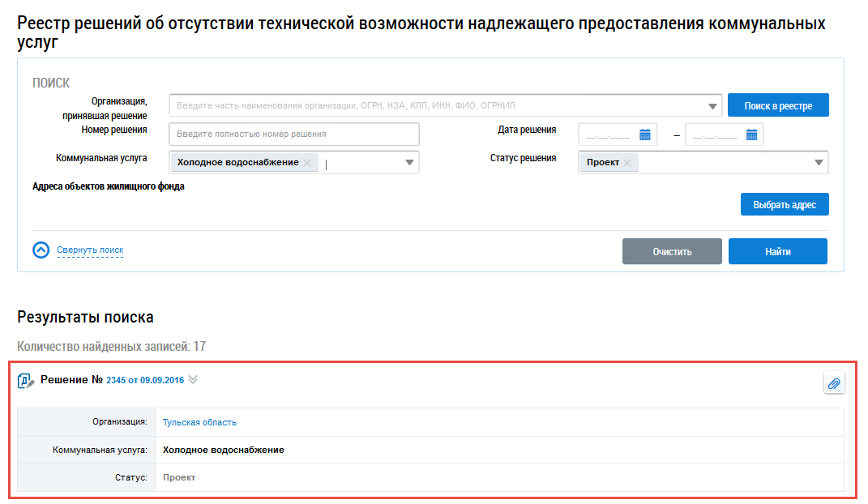Viewport: 868px width, 504px height.
Task: Click the start date text field
Action: tap(608, 135)
